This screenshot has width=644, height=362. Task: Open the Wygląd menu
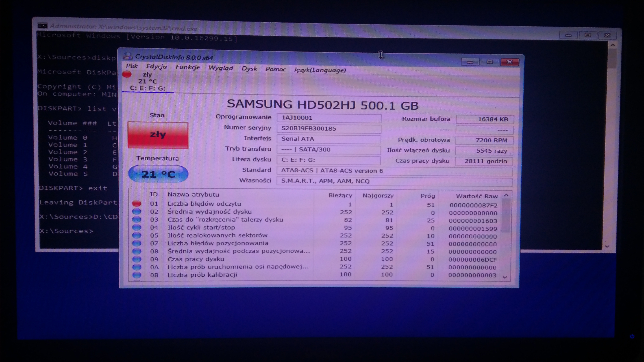point(220,68)
